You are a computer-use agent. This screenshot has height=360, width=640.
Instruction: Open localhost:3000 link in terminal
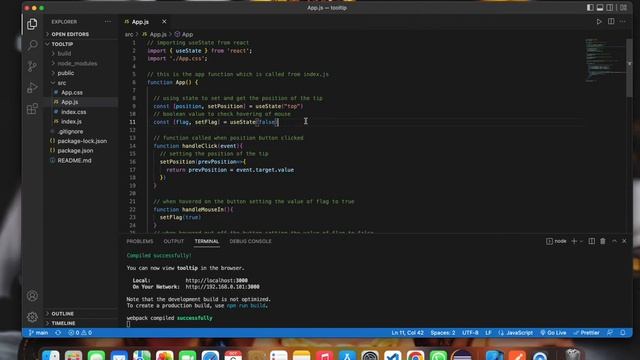(x=216, y=280)
